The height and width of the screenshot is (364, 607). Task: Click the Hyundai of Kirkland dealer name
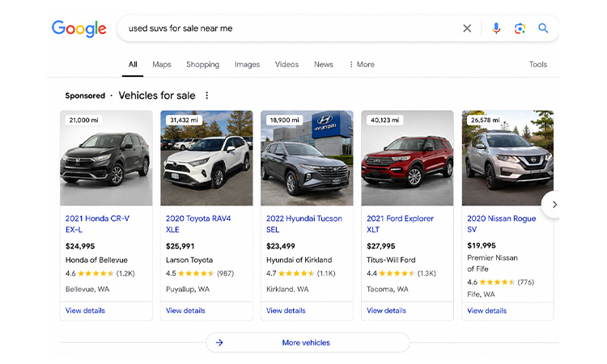[299, 260]
